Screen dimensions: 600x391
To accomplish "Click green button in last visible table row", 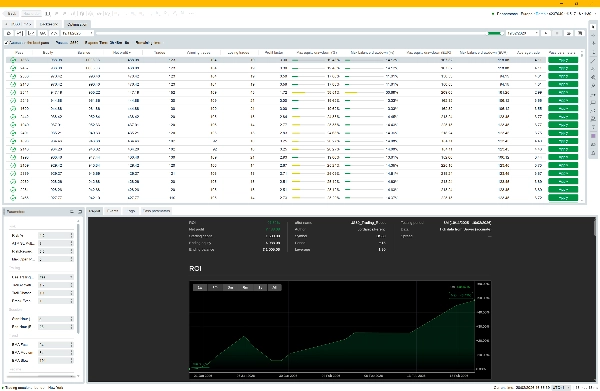I will point(563,197).
